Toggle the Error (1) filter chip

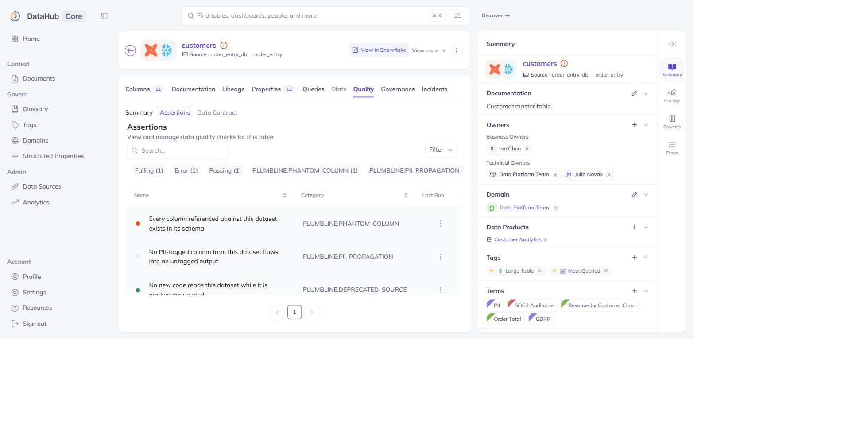click(186, 171)
